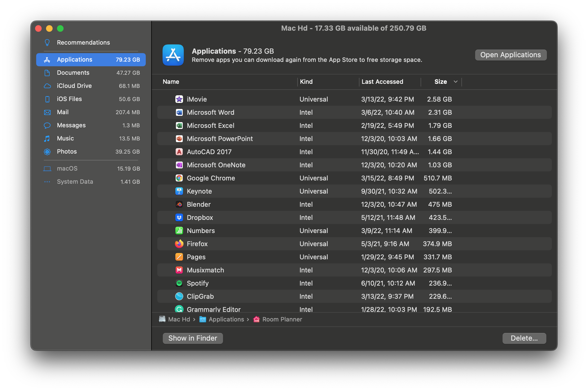Click the iMovie app icon
Image resolution: width=588 pixels, height=391 pixels.
179,99
